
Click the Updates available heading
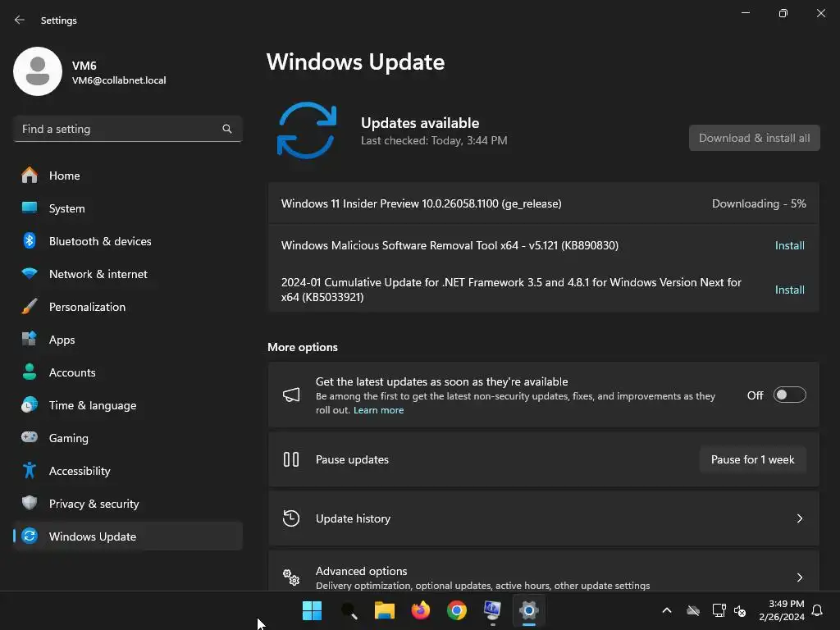pyautogui.click(x=420, y=123)
